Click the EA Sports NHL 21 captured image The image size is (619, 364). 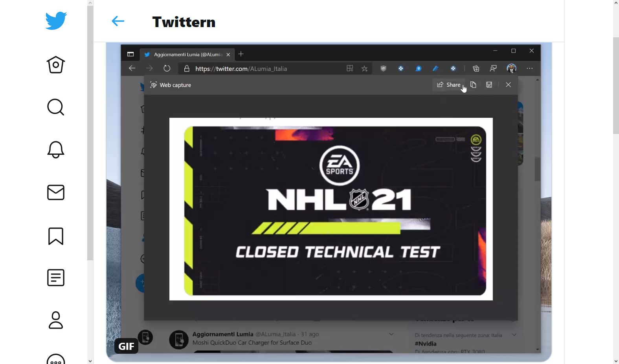coord(331,209)
